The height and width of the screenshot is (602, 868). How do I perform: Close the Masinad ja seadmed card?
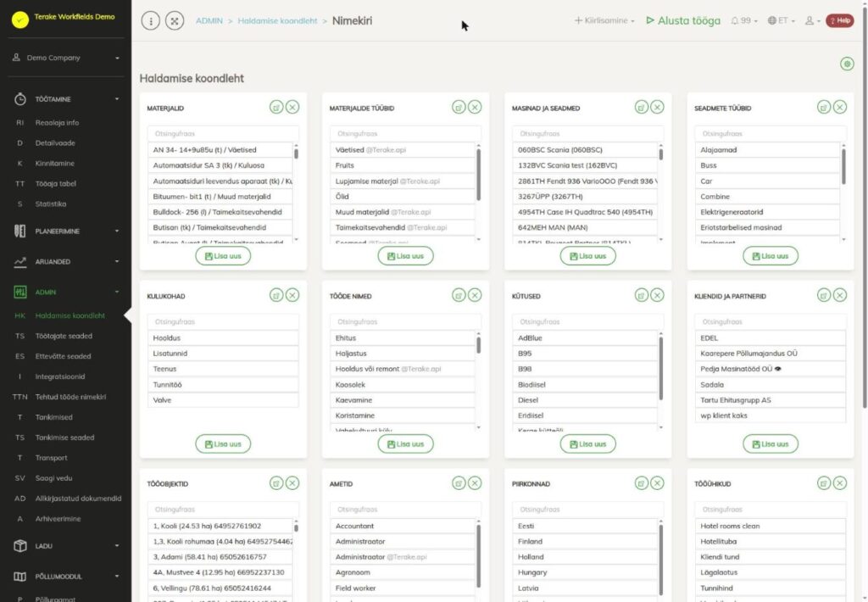click(x=657, y=108)
